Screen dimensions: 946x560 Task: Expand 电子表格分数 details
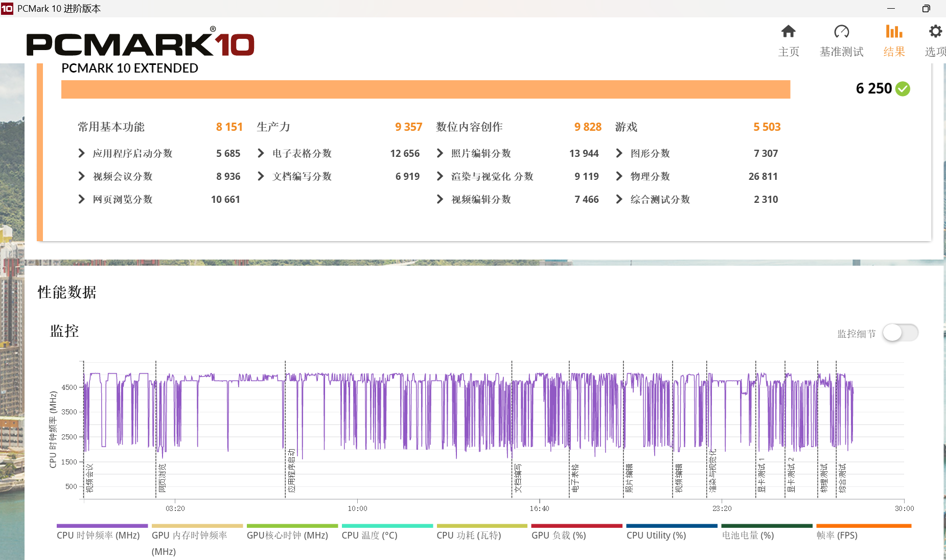[261, 153]
